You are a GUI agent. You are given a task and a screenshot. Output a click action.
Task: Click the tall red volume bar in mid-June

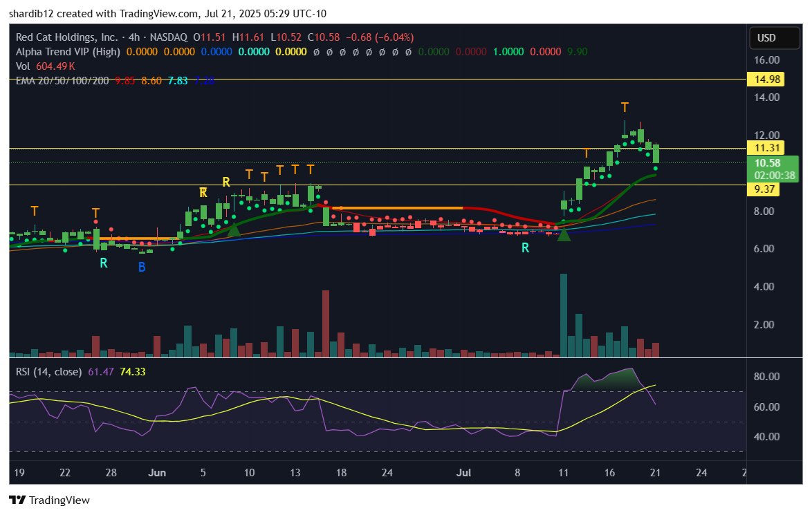coord(326,324)
